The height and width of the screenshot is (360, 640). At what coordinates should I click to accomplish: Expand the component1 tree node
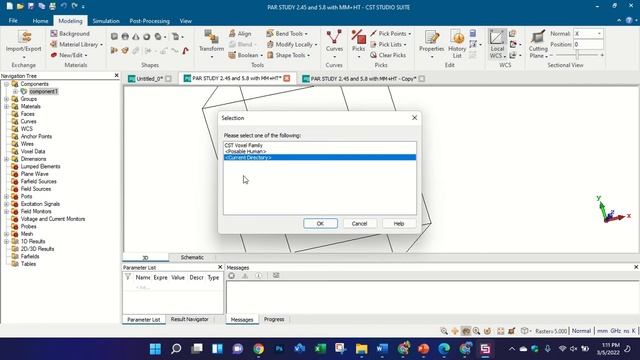coord(15,91)
